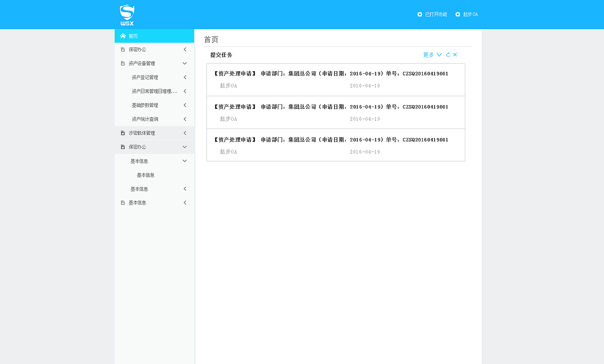The height and width of the screenshot is (364, 604).
Task: Open 资产日常管理日理理... submenu item
Action: click(154, 91)
